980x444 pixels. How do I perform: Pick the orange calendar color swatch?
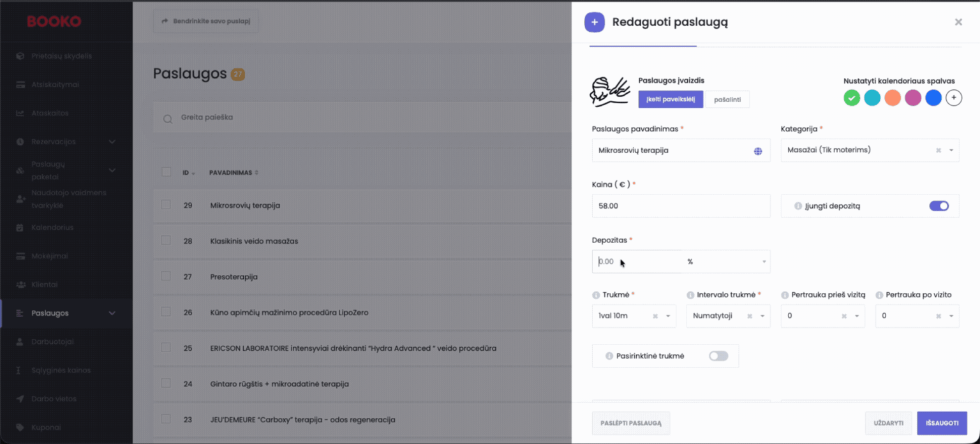892,98
